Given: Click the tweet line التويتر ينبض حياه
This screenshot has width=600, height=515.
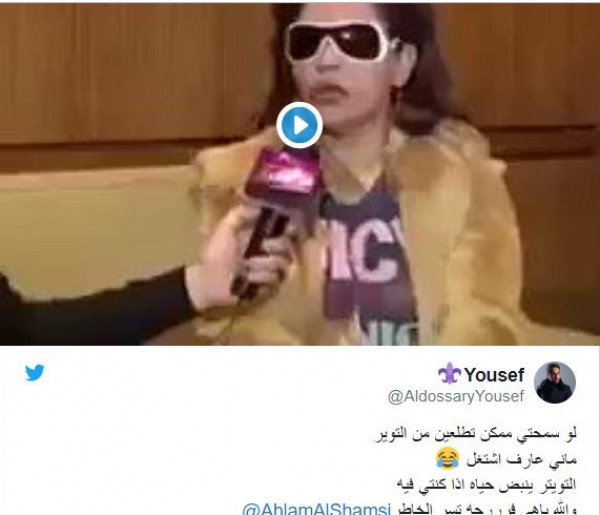Looking at the screenshot, I should pyautogui.click(x=486, y=485).
